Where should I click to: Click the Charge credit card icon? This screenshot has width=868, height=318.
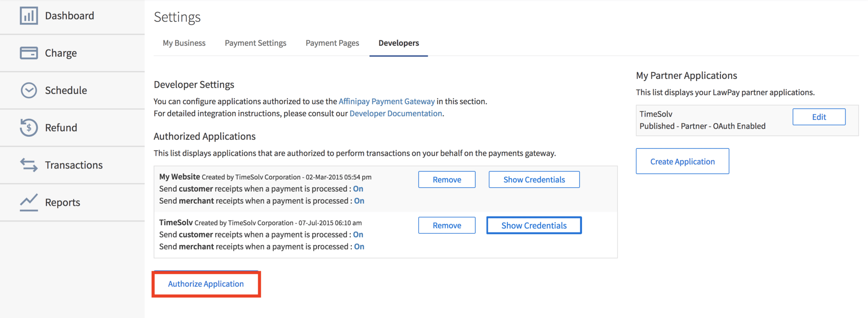pyautogui.click(x=29, y=53)
